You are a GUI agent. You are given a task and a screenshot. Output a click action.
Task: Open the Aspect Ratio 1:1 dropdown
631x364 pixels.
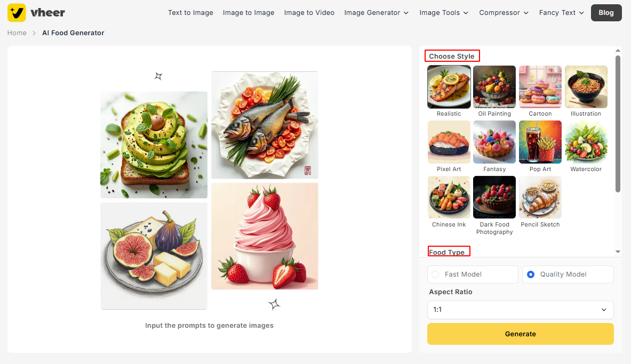[x=521, y=310]
